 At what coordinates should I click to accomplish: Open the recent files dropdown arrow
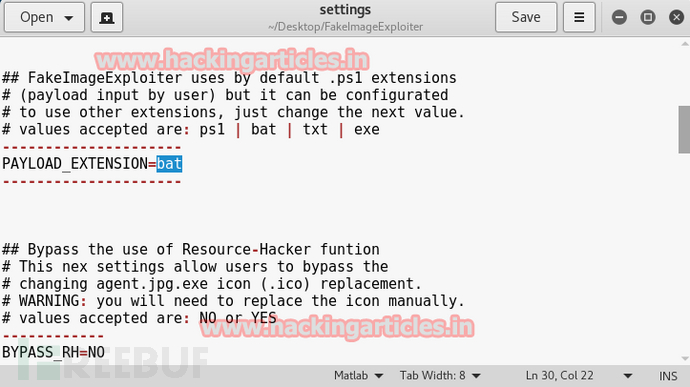point(69,18)
